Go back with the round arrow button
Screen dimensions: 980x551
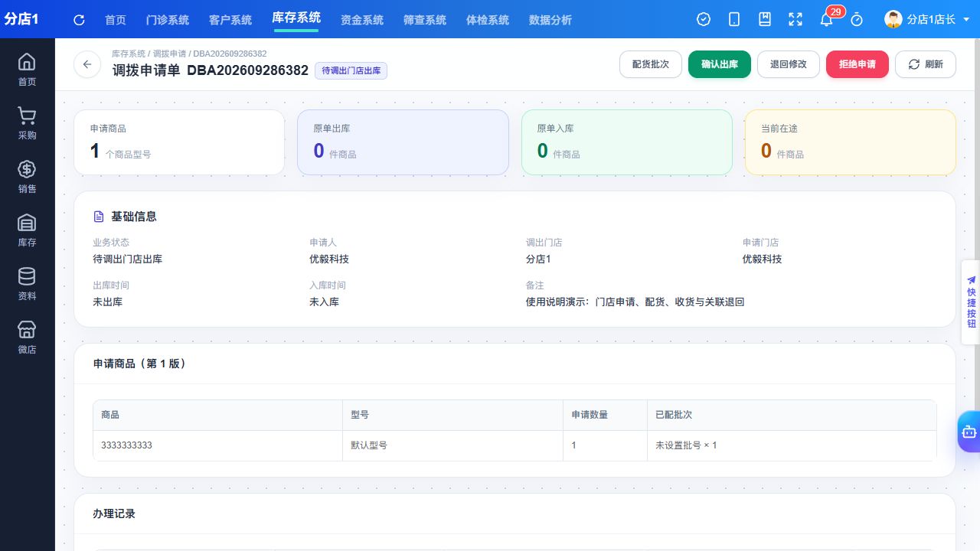point(87,64)
